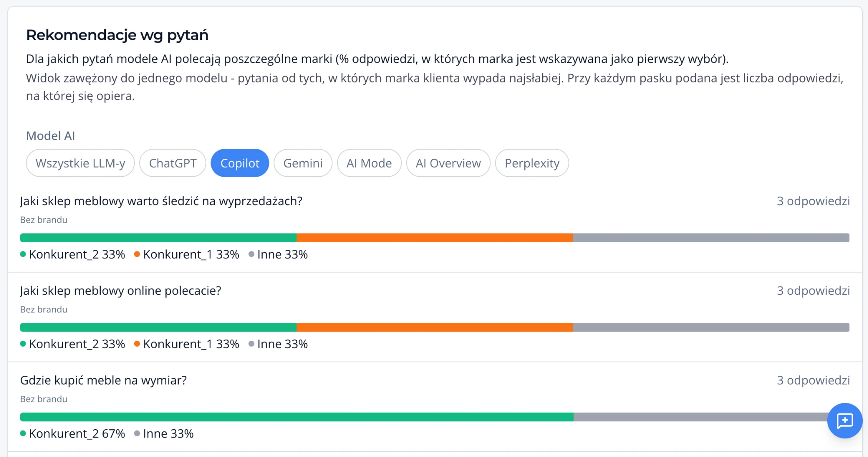Image resolution: width=868 pixels, height=457 pixels.
Task: Click Inne 33% legend under meble na wymiar
Action: 164,434
